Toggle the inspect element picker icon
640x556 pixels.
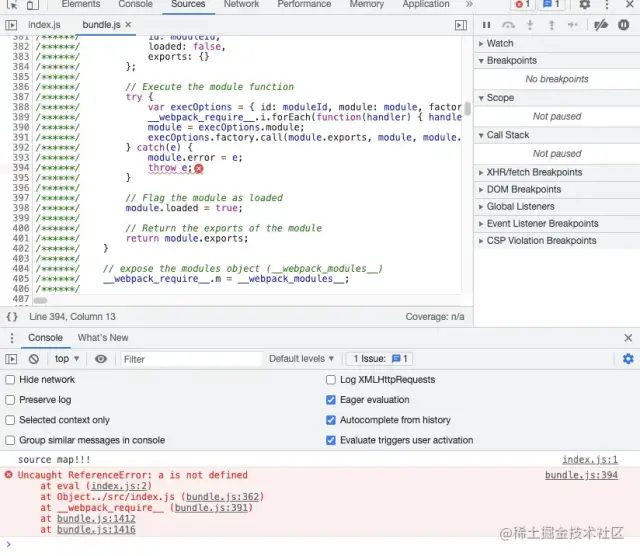pos(12,4)
